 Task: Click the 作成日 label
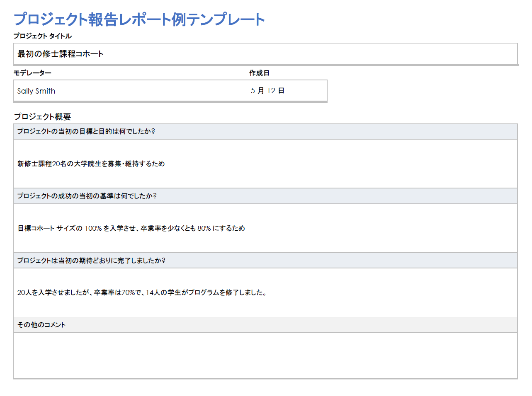[x=259, y=73]
